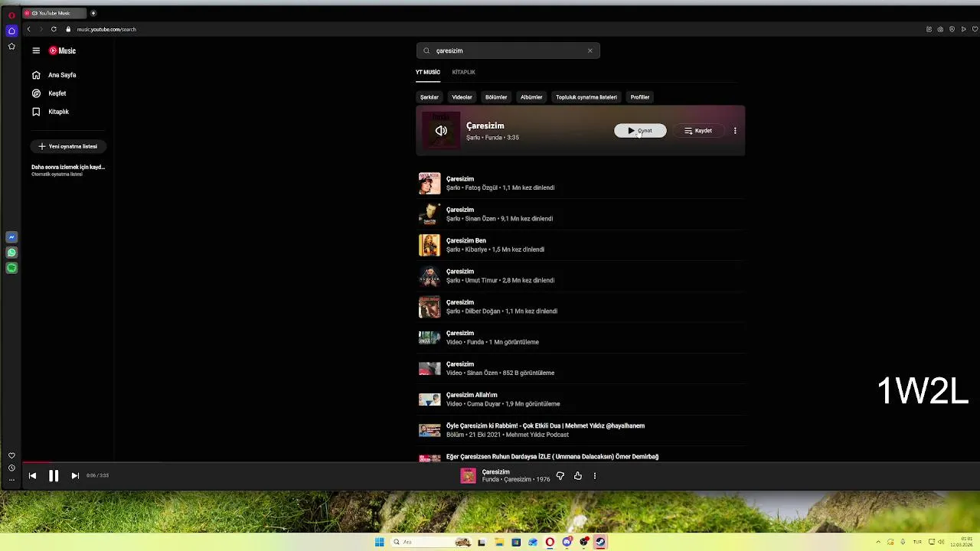This screenshot has height=551, width=980.
Task: Dislike the current song in player bar
Action: coord(560,476)
